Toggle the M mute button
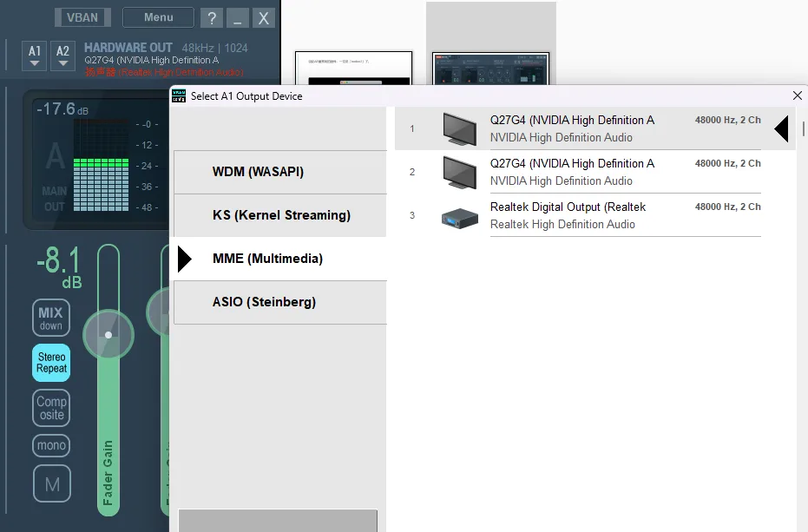 51,483
